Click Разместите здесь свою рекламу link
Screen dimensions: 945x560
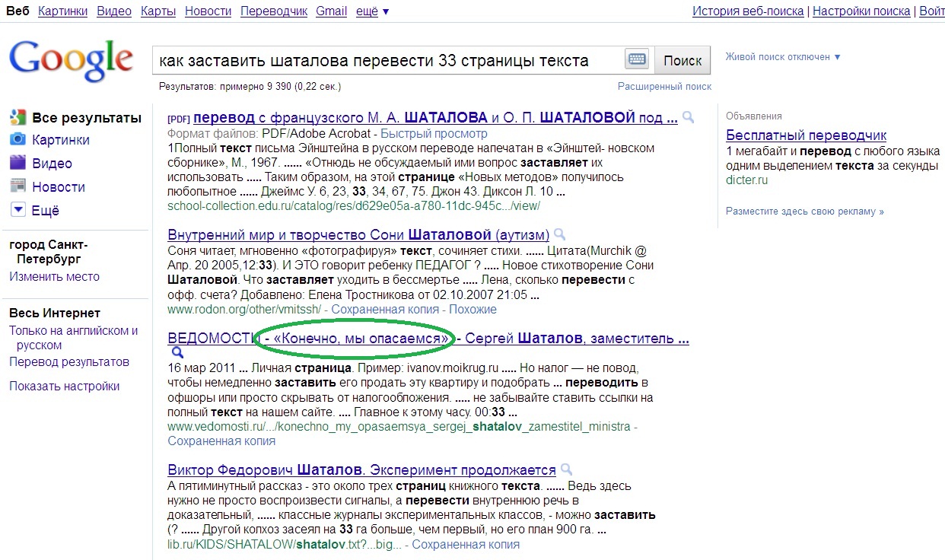(x=805, y=212)
